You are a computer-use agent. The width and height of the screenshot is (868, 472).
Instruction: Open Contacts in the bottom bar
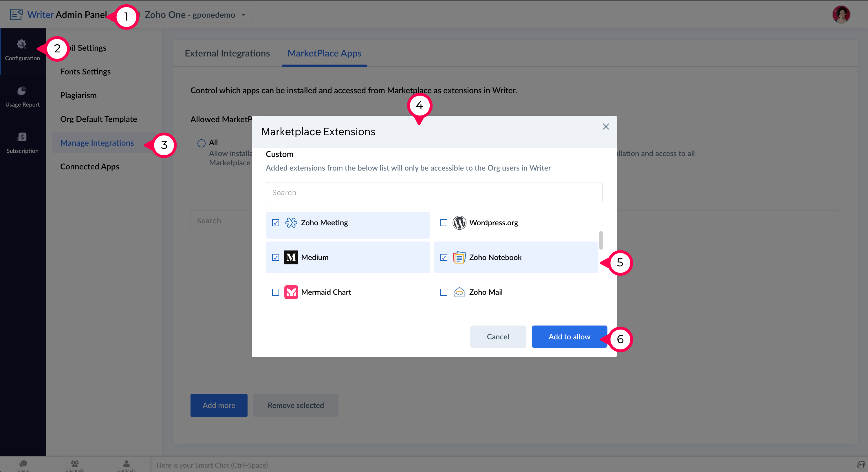tap(126, 464)
